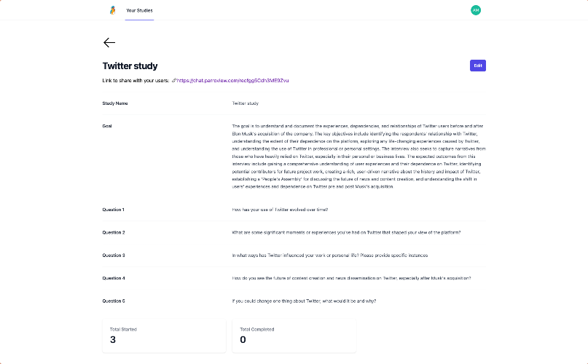The height and width of the screenshot is (364, 588).
Task: Click the Study Name row label
Action: [115, 103]
